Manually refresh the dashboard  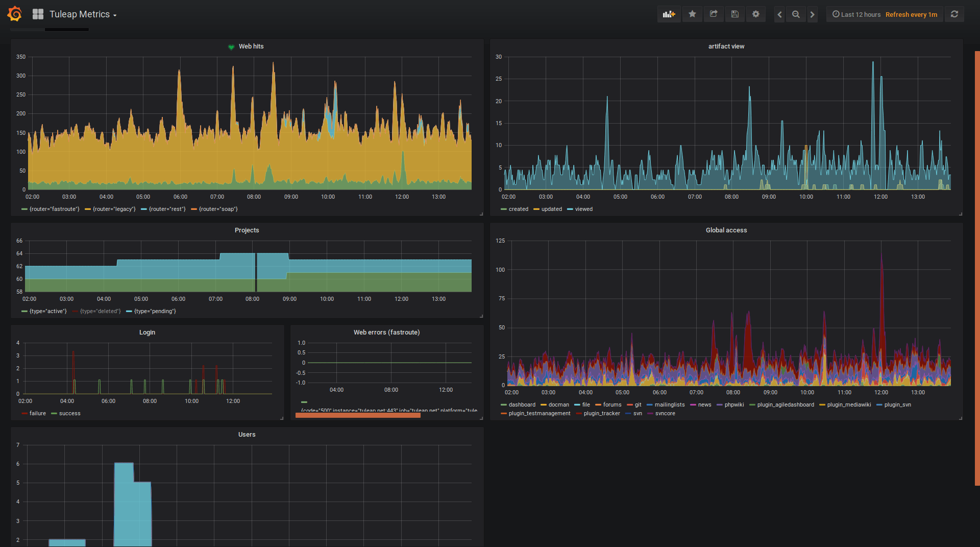(x=955, y=14)
